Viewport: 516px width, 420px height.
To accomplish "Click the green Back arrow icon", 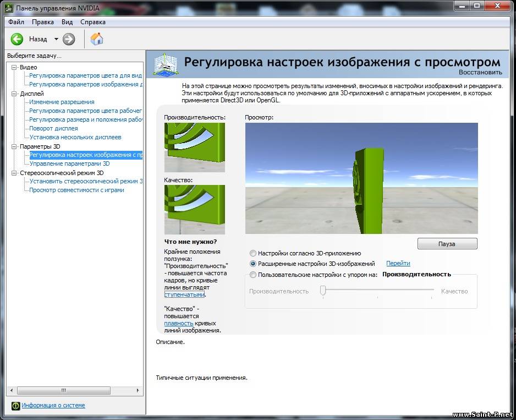I will [17, 39].
